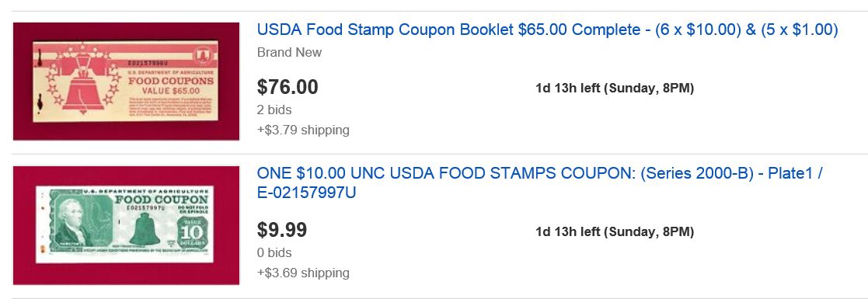Click '+$3.69 shipping' on the second listing

(303, 273)
